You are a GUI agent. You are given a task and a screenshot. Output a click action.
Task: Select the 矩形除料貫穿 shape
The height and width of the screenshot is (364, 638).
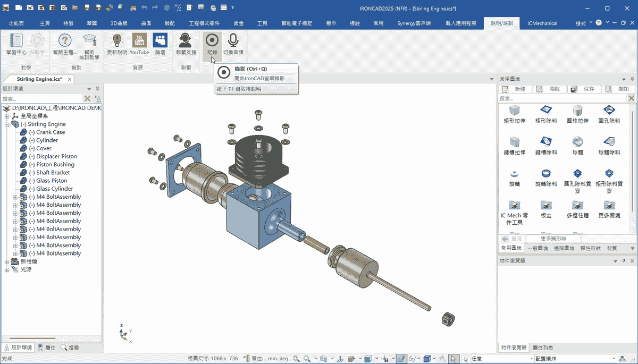[x=609, y=174]
